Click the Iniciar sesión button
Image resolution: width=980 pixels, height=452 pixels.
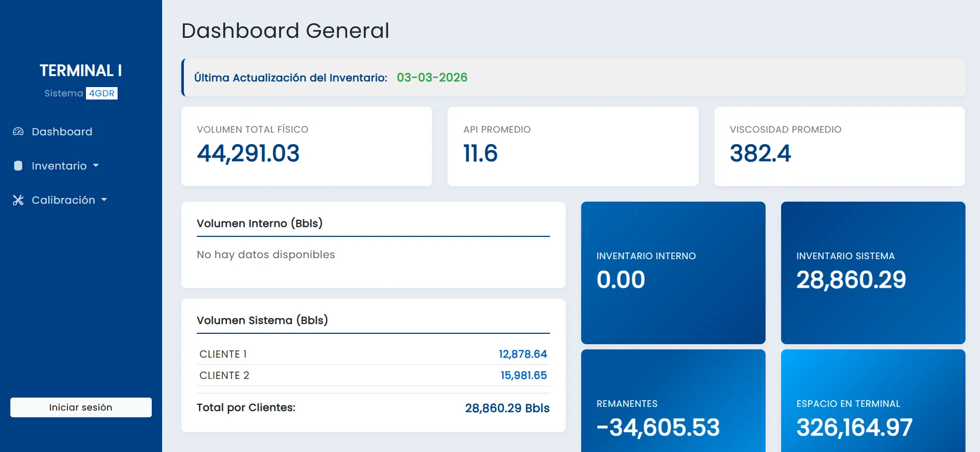coord(81,407)
